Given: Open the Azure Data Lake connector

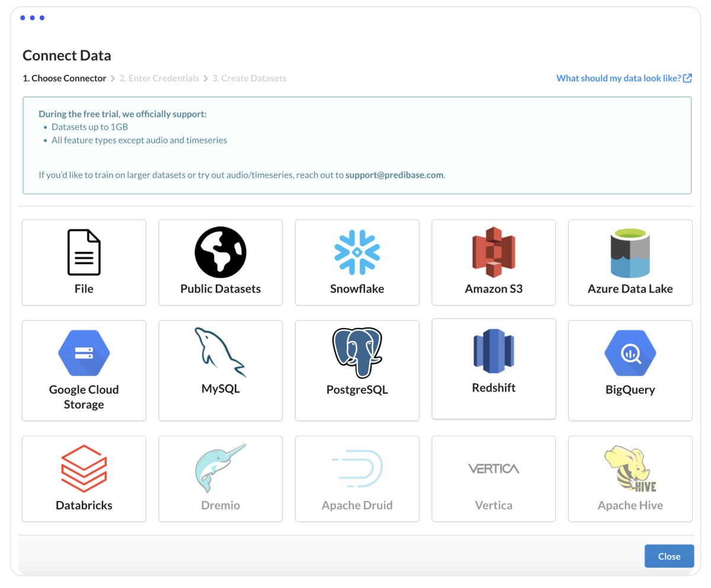Looking at the screenshot, I should tap(630, 262).
